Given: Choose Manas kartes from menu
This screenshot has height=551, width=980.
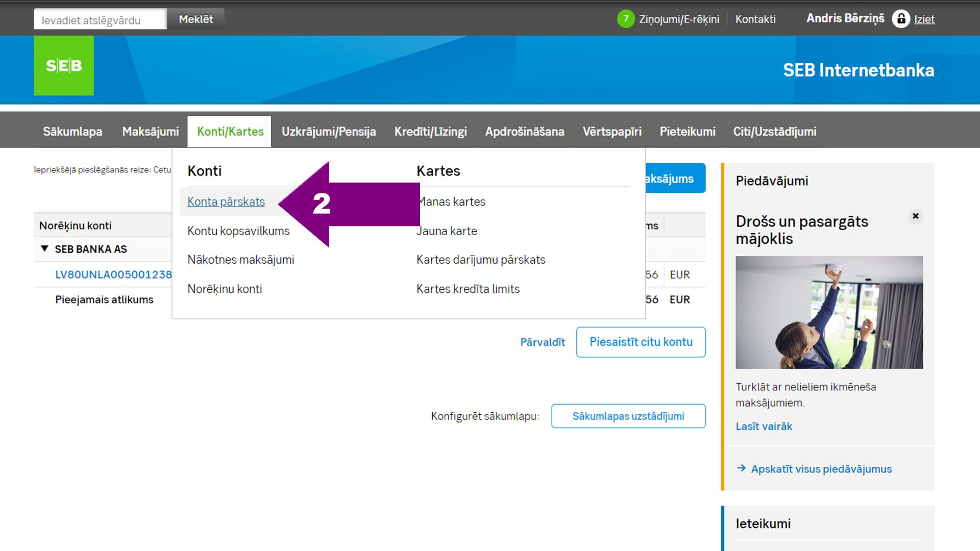Looking at the screenshot, I should [x=451, y=202].
